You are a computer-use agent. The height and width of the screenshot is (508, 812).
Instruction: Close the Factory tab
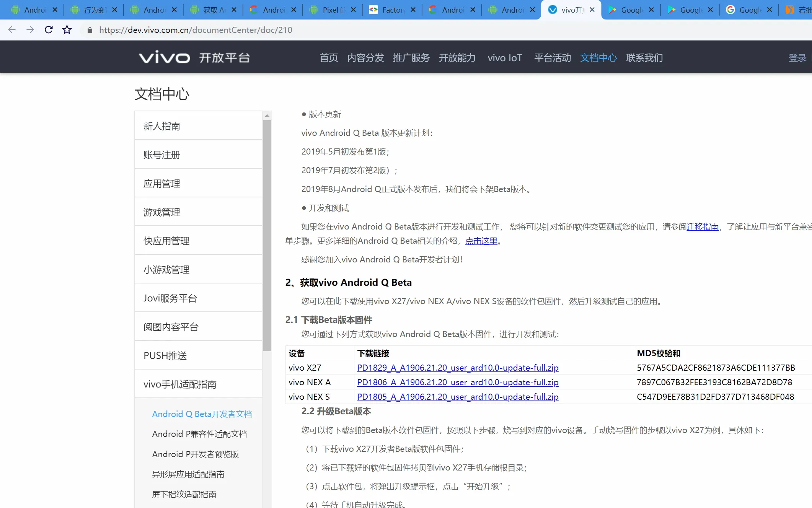(x=413, y=10)
